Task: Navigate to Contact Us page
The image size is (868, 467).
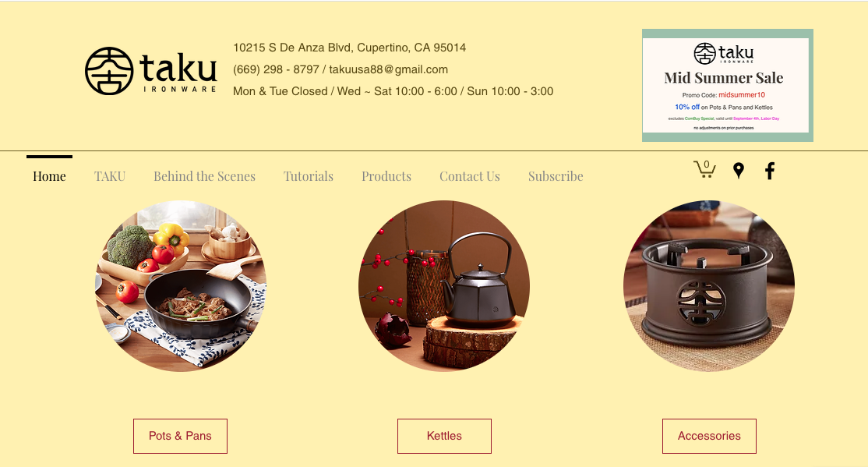Action: tap(469, 176)
